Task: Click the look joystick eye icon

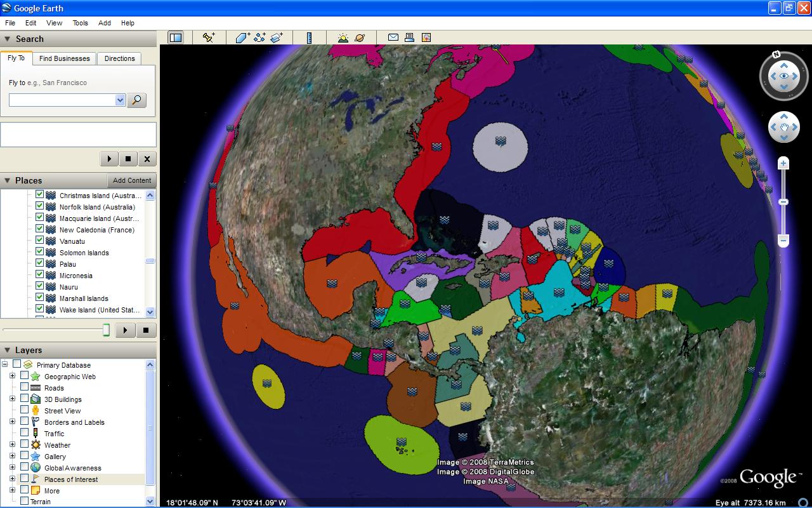Action: point(784,76)
